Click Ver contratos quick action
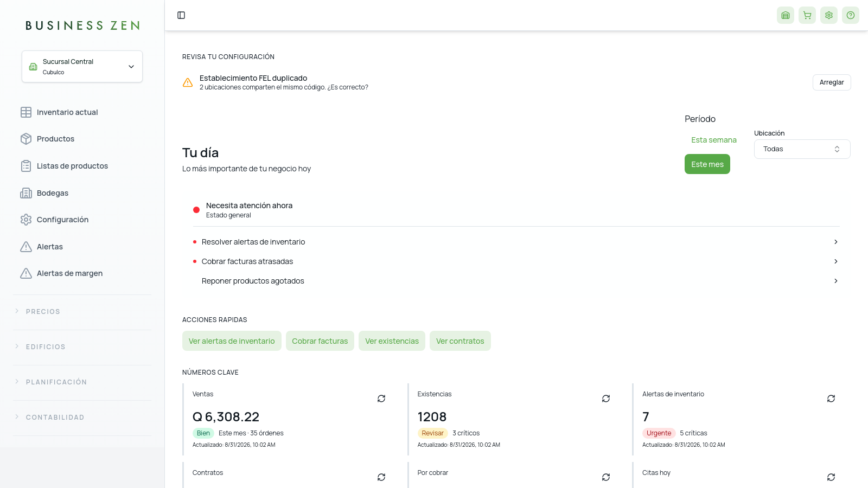Screen dimensions: 868x488 [x=460, y=341]
